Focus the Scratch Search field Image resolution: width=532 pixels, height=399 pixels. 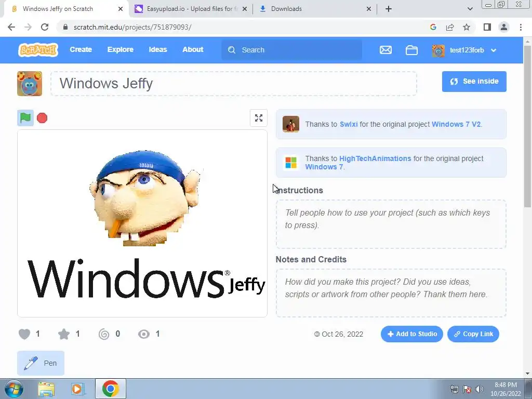click(x=292, y=50)
